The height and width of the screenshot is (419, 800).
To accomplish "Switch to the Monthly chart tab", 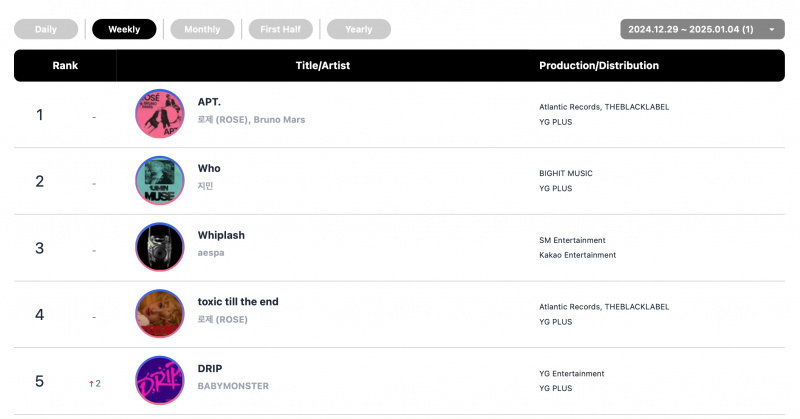I will [x=202, y=29].
